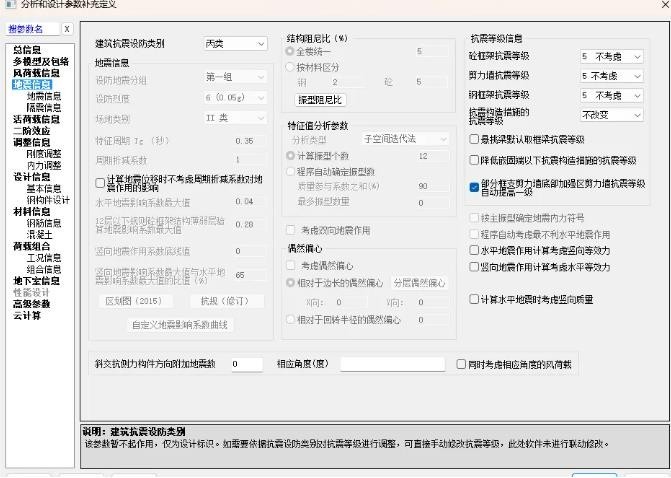671x478 pixels.
Task: Enable 悬挑梁默认取框梁抗震等级 checkbox
Action: (x=474, y=139)
